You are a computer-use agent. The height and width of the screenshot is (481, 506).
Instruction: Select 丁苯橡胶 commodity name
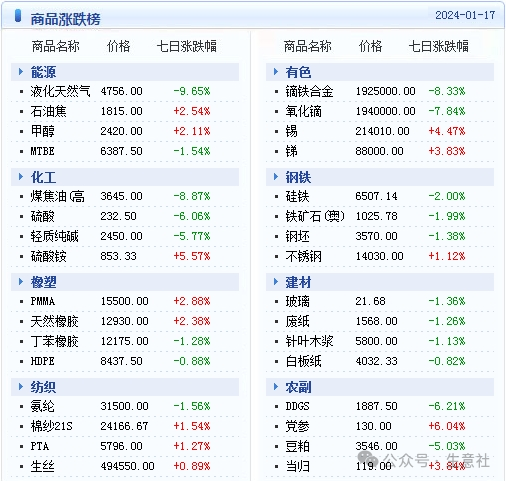click(55, 341)
